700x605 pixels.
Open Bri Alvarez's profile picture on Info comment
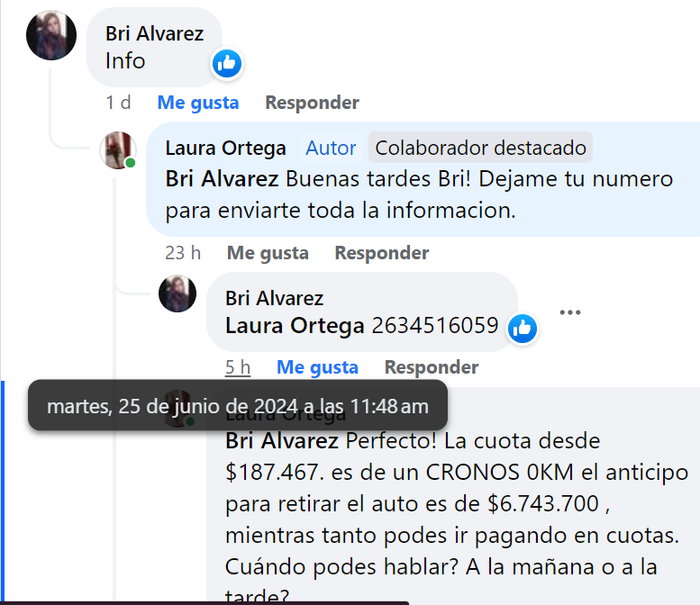point(50,35)
